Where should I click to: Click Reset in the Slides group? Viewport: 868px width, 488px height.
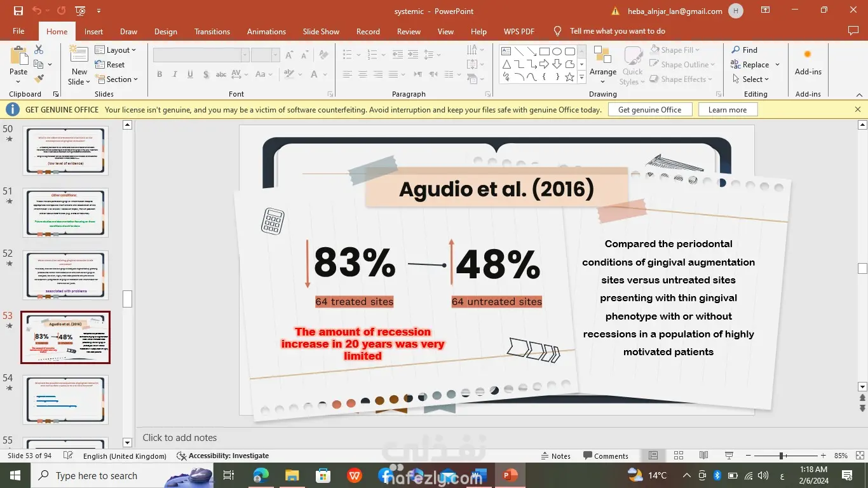click(110, 64)
